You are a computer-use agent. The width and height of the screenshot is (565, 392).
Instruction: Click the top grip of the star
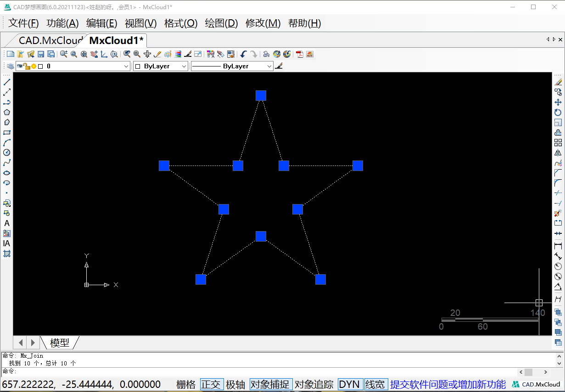(x=261, y=95)
